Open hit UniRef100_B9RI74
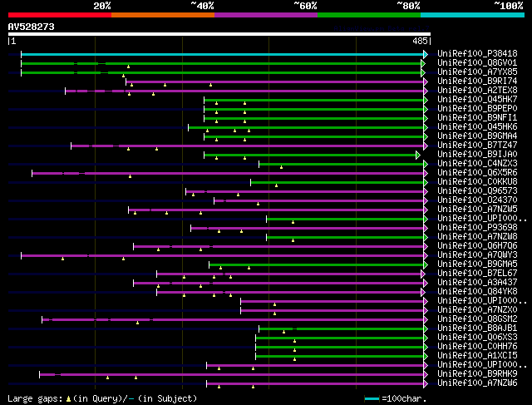Screen dimensions: 532x405 click(x=477, y=81)
